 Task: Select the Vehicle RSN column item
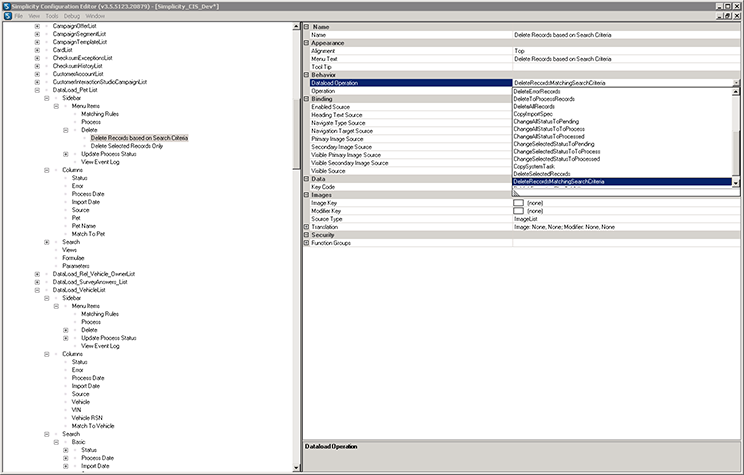click(x=87, y=418)
